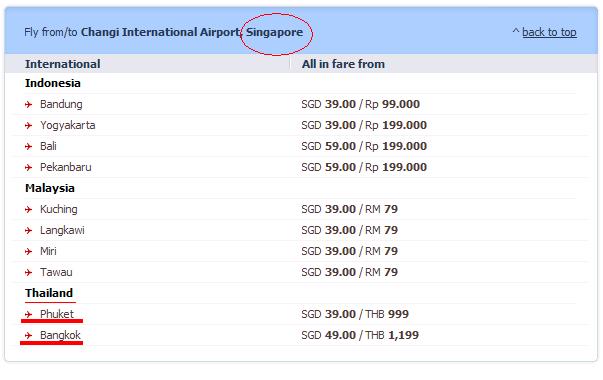Click the Thailand country heading
The width and height of the screenshot is (603, 380).
(49, 293)
